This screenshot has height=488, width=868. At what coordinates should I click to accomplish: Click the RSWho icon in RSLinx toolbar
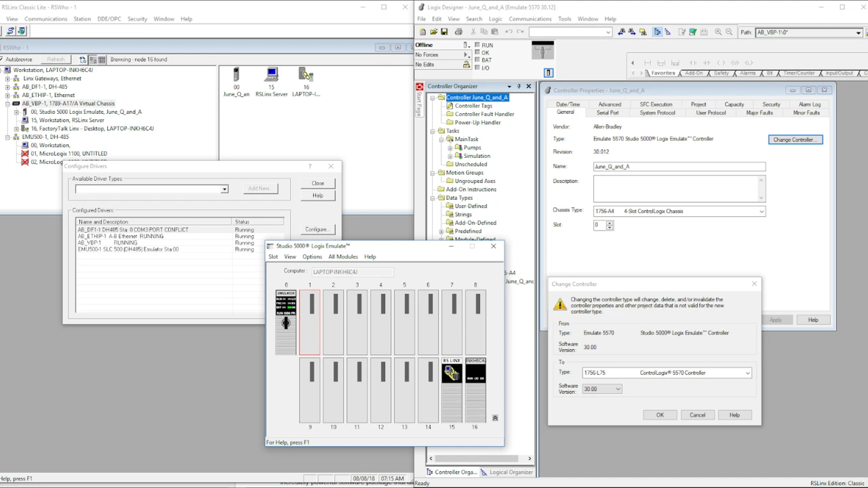click(x=12, y=31)
